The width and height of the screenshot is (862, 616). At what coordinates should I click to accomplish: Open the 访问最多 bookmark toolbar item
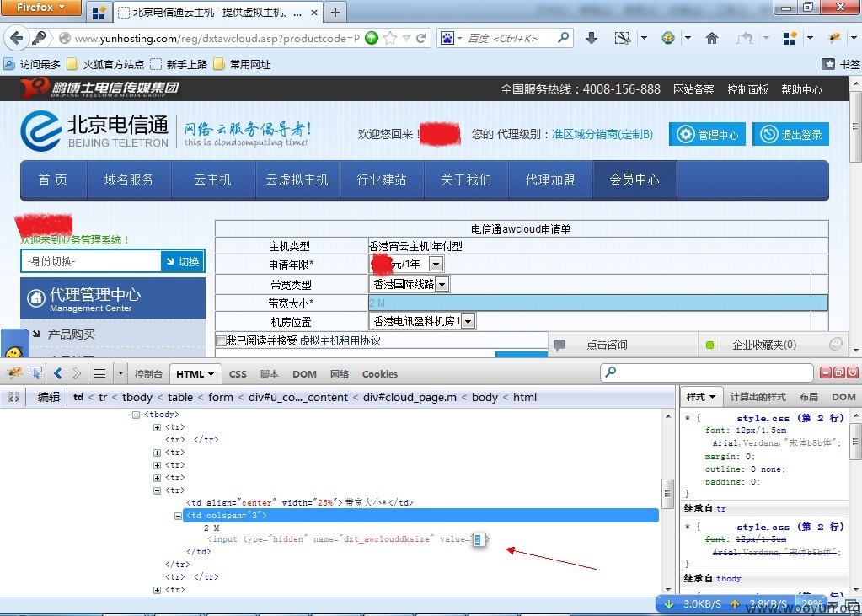[32, 64]
